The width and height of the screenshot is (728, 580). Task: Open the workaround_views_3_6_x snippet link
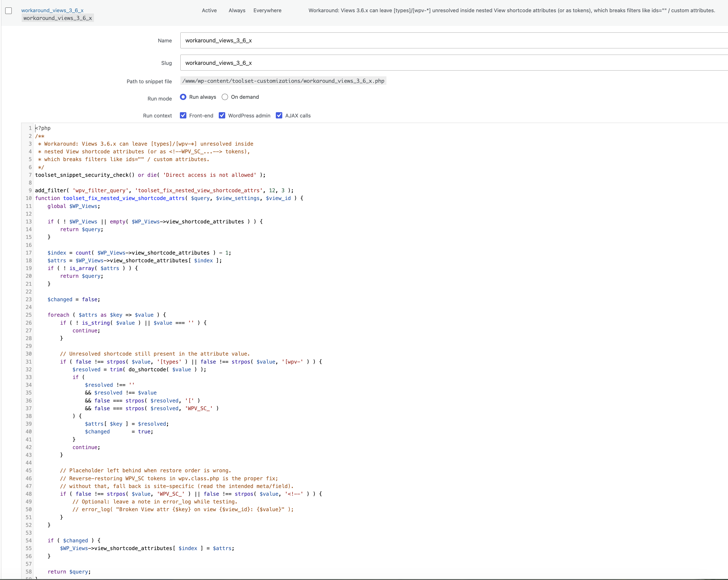[52, 10]
